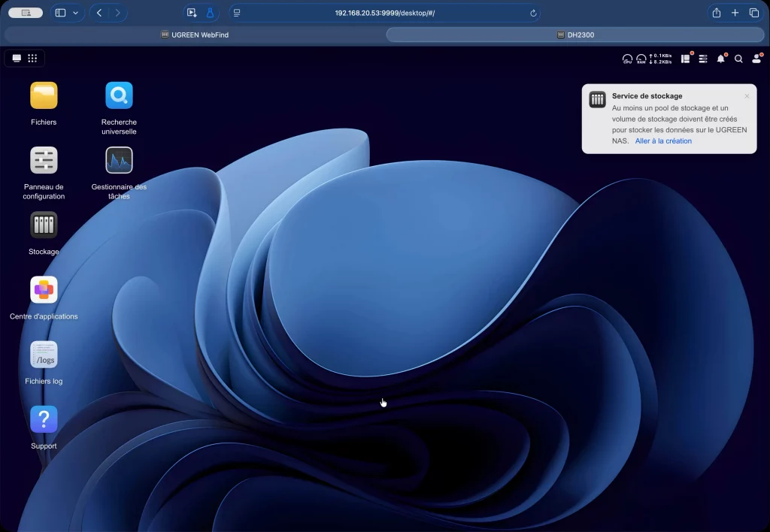
Task: Open the user account menu
Action: (756, 59)
